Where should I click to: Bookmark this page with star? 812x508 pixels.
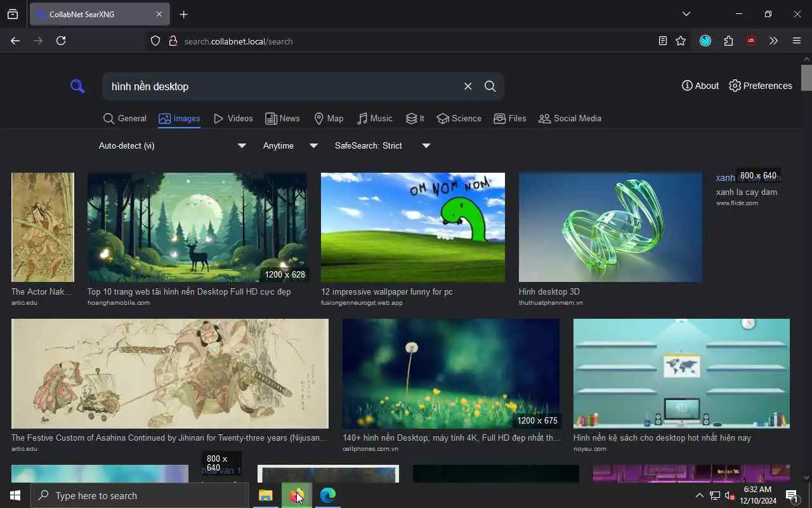[681, 41]
